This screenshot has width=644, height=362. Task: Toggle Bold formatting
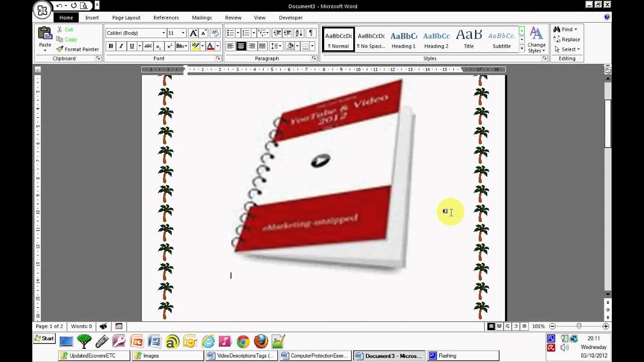point(111,46)
